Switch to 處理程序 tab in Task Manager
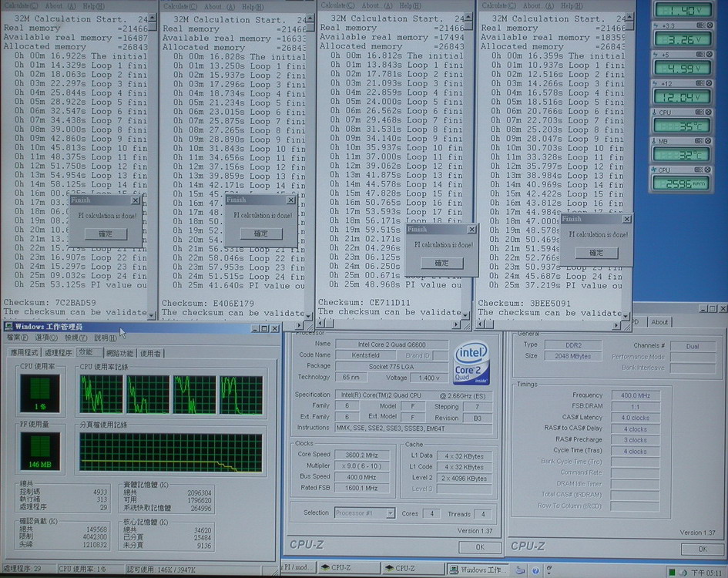This screenshot has width=728, height=578. click(58, 353)
